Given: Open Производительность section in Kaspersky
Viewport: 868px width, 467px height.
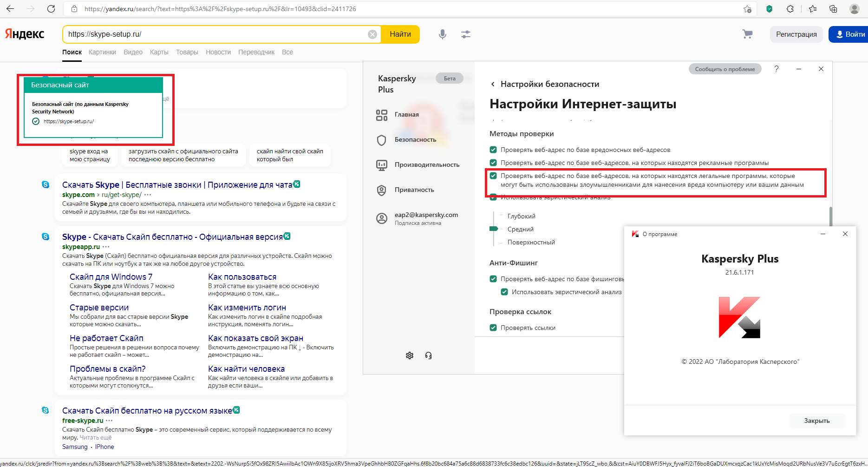Looking at the screenshot, I should click(x=418, y=165).
